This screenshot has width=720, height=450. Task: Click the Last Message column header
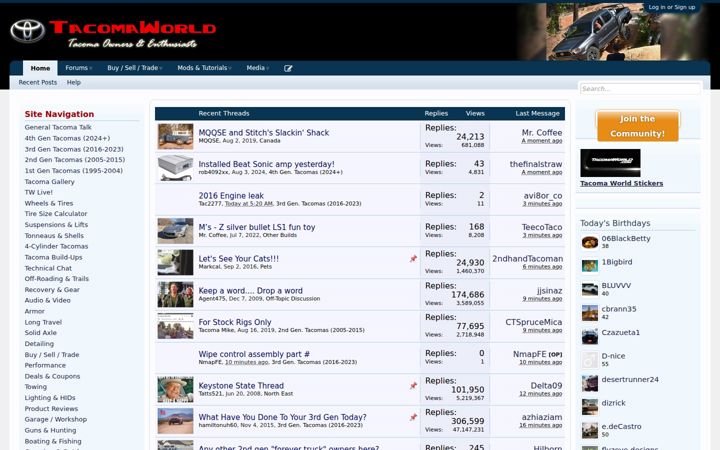click(537, 113)
